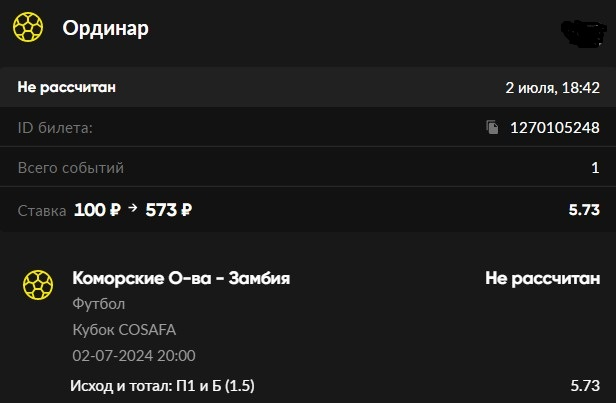The height and width of the screenshot is (403, 616).
Task: Select the ticket number 1270105248
Action: coord(555,128)
